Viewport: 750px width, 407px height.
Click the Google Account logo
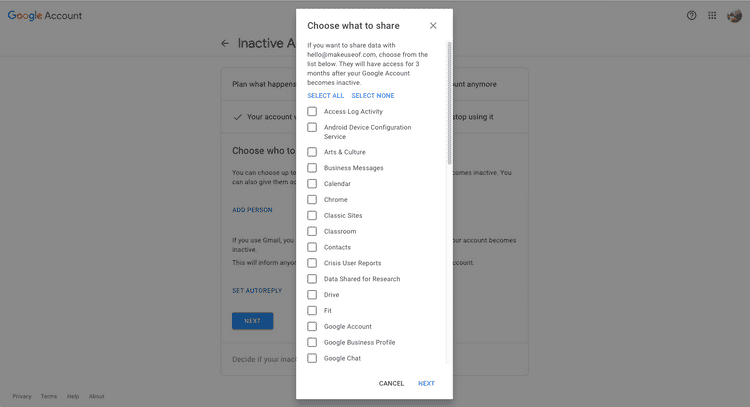[x=45, y=16]
